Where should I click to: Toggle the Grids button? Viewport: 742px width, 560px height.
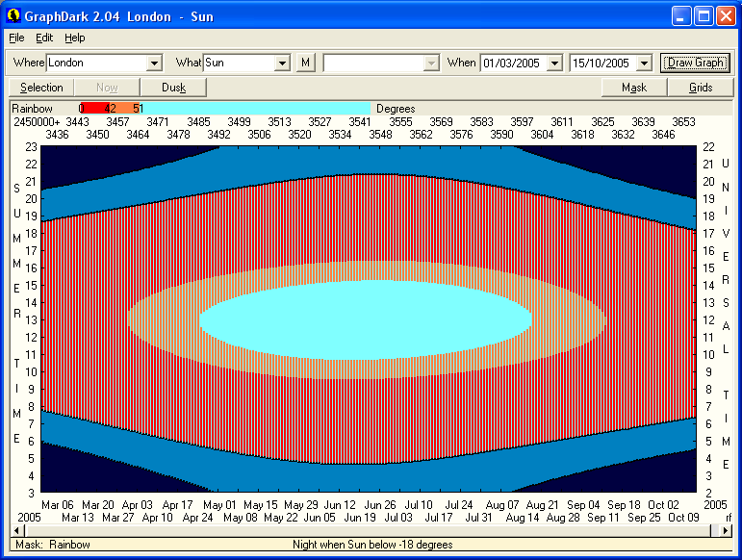pos(701,88)
